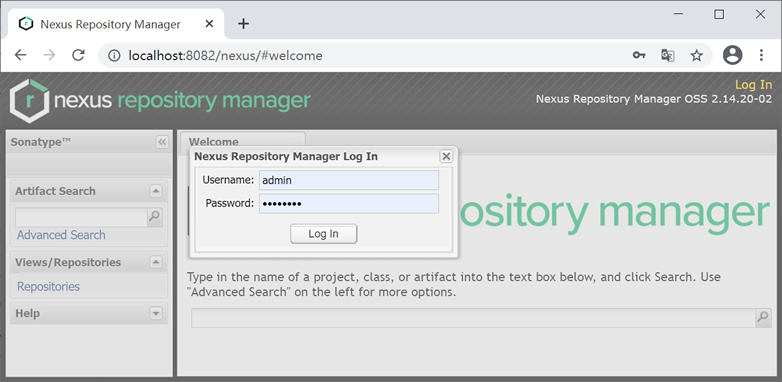Click the Artifact Search magnifier icon
782x382 pixels.
155,217
